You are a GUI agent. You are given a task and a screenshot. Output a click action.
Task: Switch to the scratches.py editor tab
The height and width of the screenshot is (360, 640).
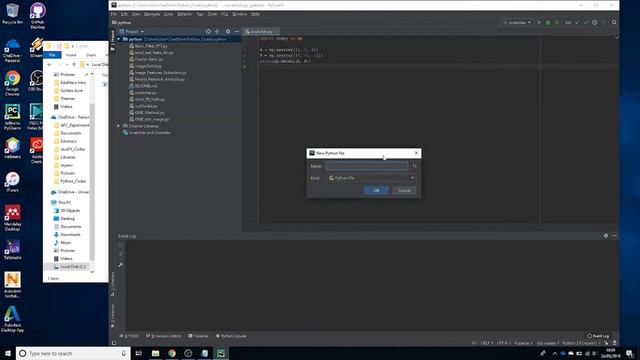point(260,31)
